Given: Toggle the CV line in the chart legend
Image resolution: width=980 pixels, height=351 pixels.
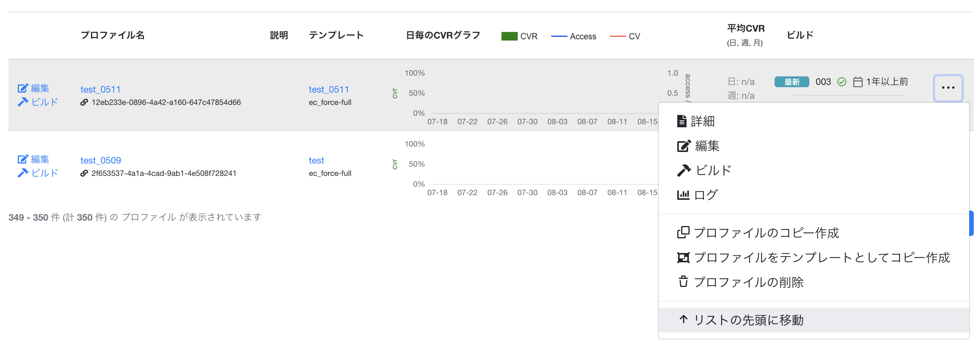Looking at the screenshot, I should tap(625, 36).
